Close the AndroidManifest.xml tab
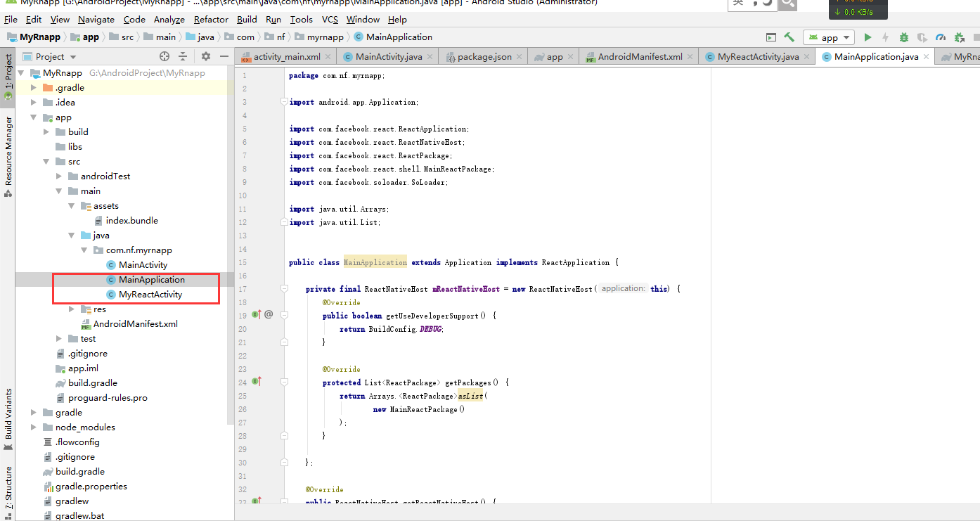 691,57
